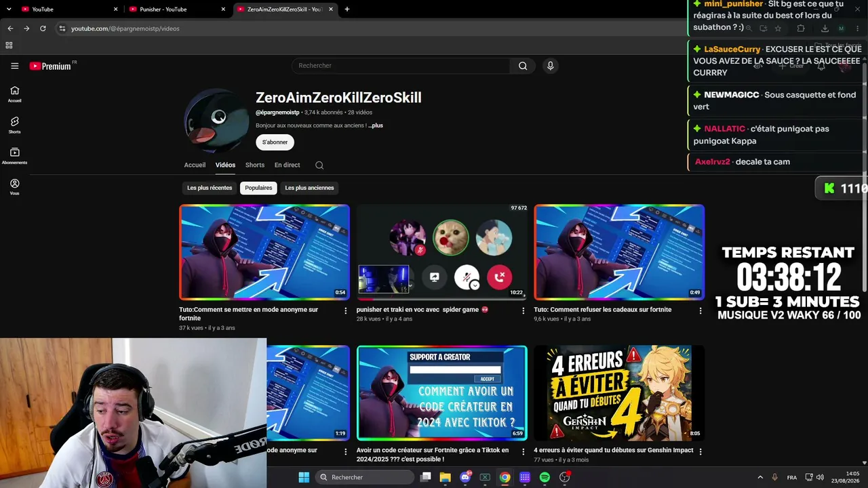Play the 0:54 anonymous mode tutorial thumbnail
The height and width of the screenshot is (488, 868).
264,252
